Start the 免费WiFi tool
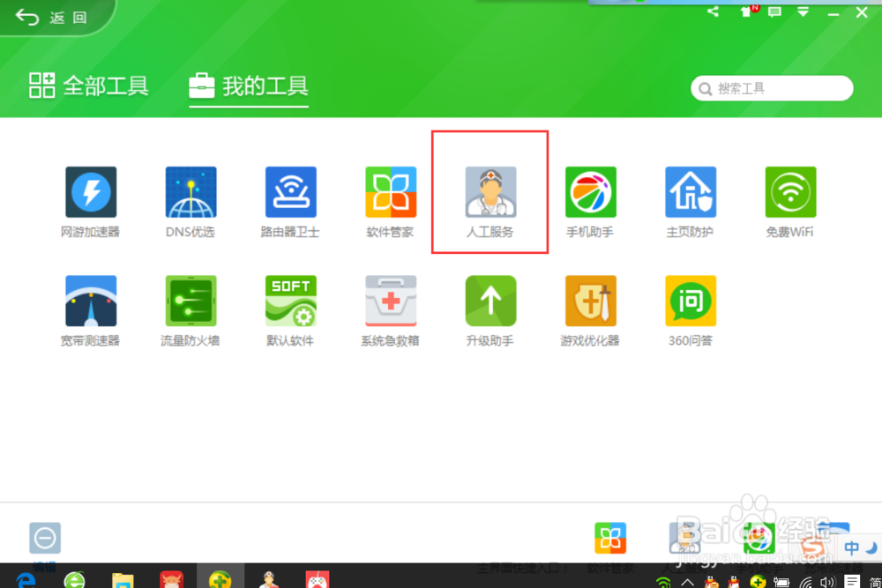Viewport: 882px width, 588px height. point(790,192)
